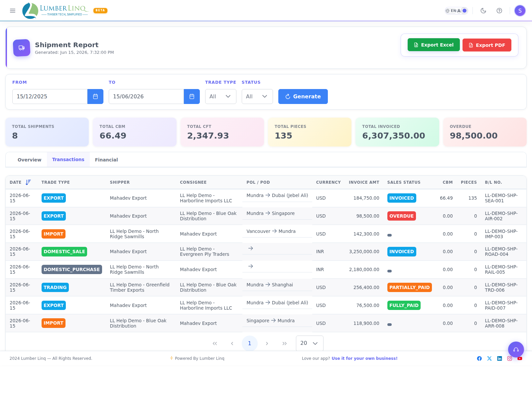The image size is (532, 401).
Task: Expand the Trade Type dropdown
Action: pyautogui.click(x=221, y=96)
